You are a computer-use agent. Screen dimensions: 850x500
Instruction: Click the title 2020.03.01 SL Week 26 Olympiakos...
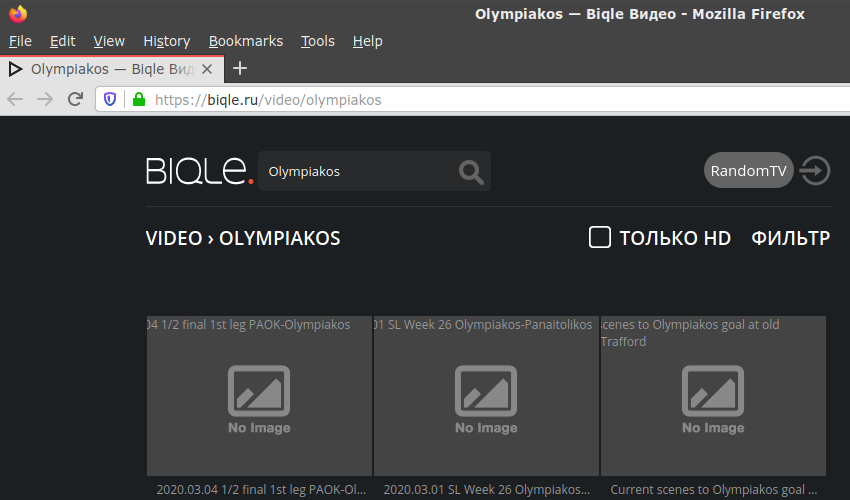click(487, 490)
